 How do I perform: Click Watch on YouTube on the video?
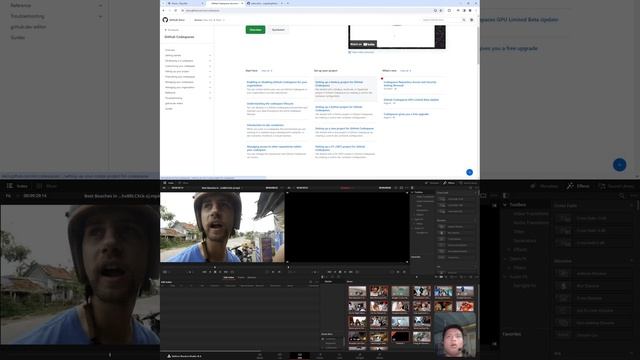362,44
